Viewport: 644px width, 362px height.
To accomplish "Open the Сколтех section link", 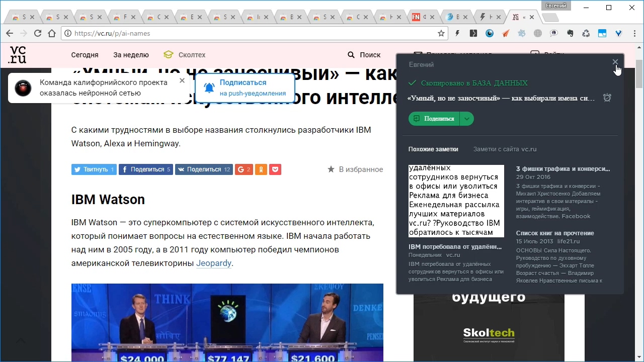I will 185,55.
